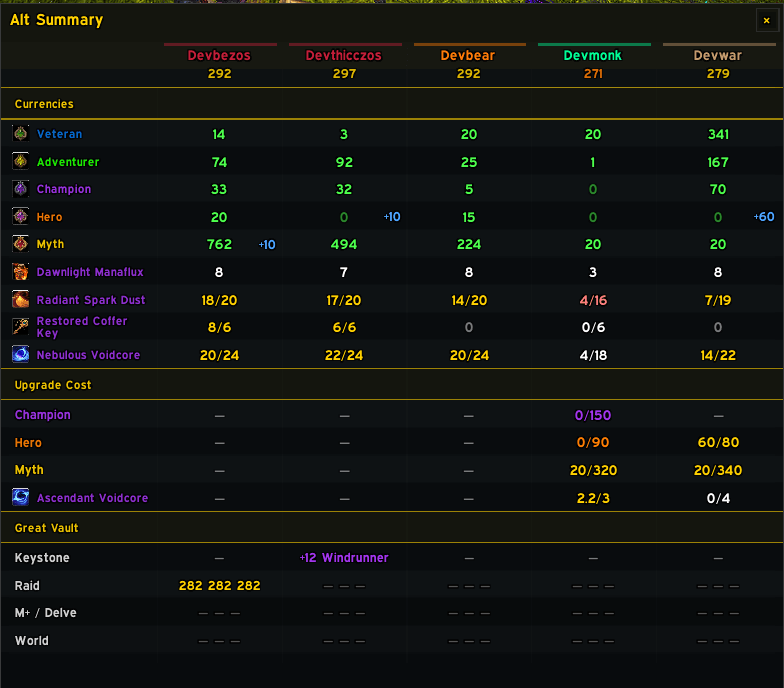This screenshot has height=688, width=784.
Task: Click Devbear's Myth value 224
Action: pos(468,244)
